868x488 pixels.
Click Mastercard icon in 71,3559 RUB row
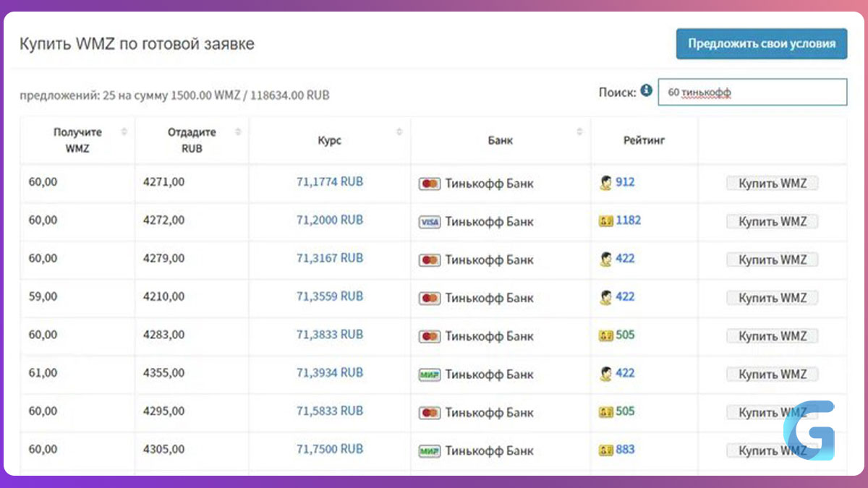pyautogui.click(x=430, y=298)
